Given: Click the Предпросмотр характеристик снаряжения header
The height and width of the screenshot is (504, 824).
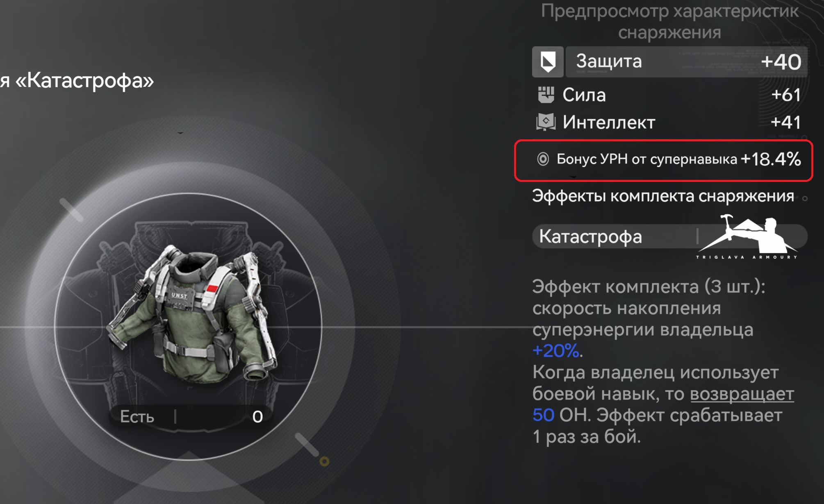Looking at the screenshot, I should (x=669, y=21).
